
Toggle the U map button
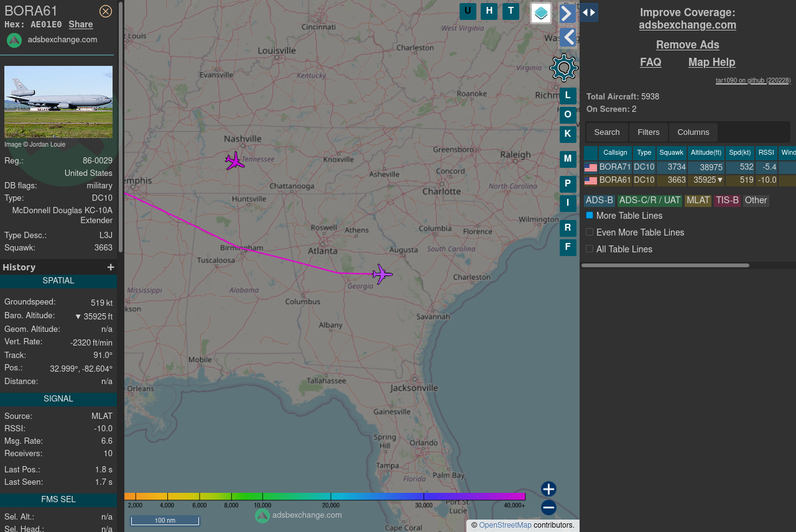click(468, 11)
